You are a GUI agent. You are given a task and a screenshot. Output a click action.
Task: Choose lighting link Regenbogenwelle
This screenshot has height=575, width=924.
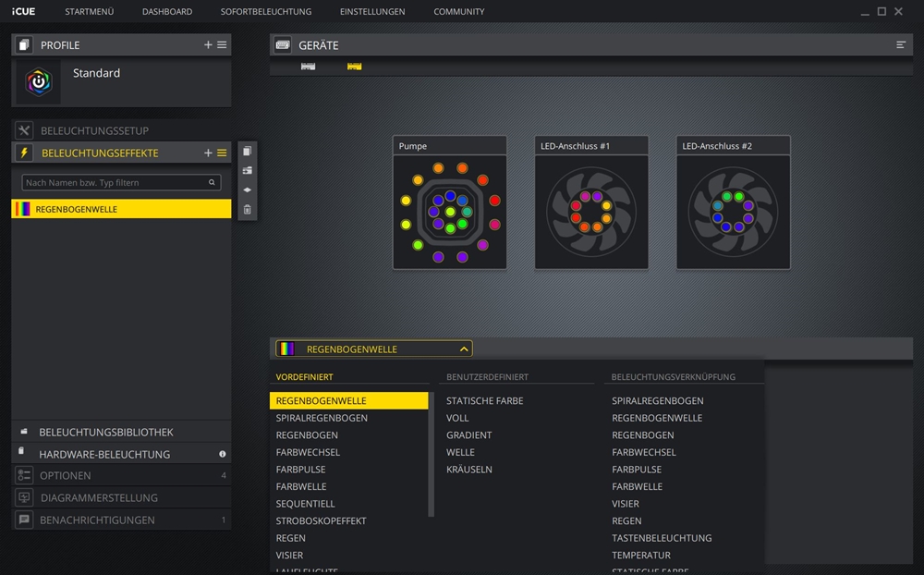click(x=657, y=418)
